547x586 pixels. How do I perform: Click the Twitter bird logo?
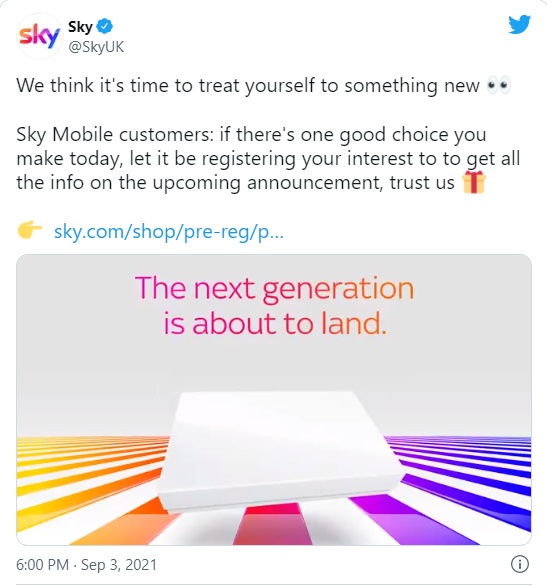(x=519, y=24)
